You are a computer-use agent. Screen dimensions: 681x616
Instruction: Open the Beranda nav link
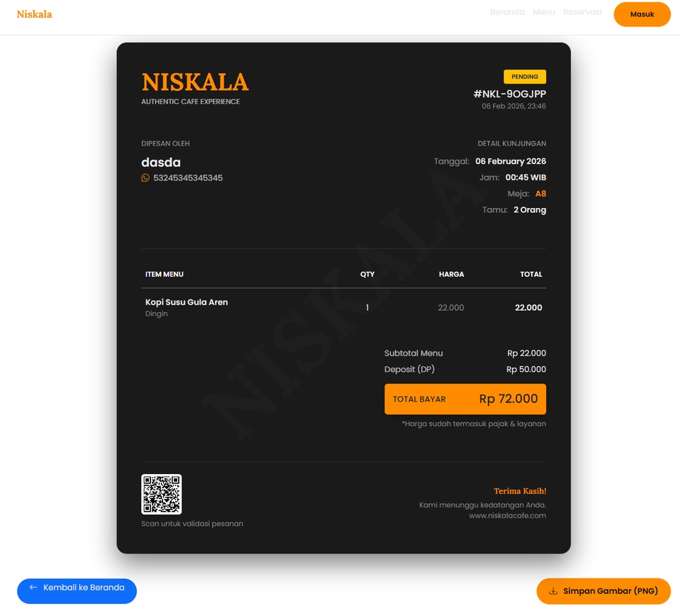(x=506, y=12)
